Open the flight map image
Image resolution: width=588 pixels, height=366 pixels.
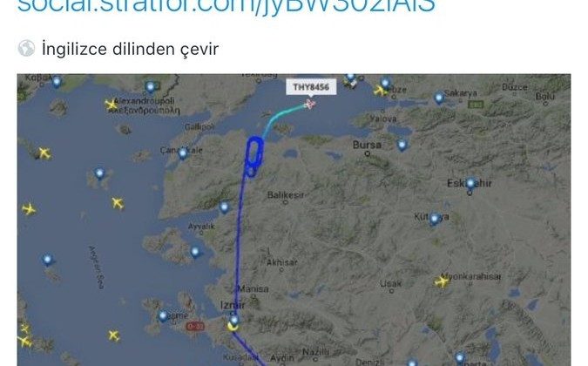pos(294,220)
